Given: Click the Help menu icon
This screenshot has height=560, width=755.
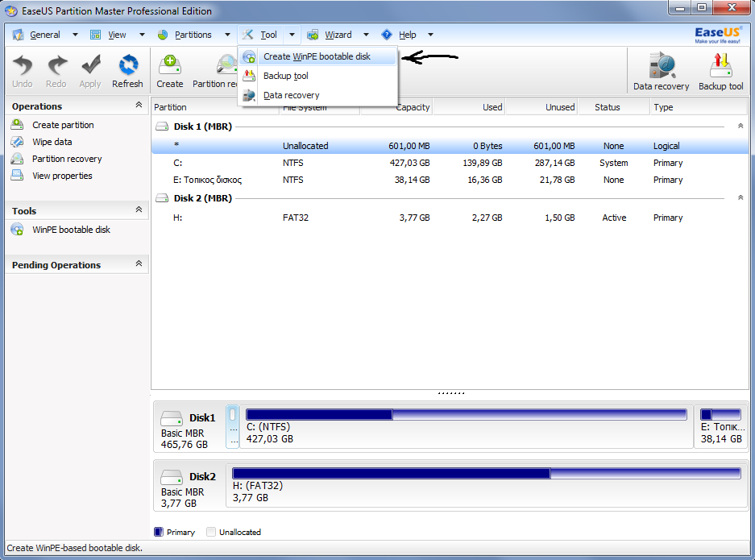Looking at the screenshot, I should [387, 35].
